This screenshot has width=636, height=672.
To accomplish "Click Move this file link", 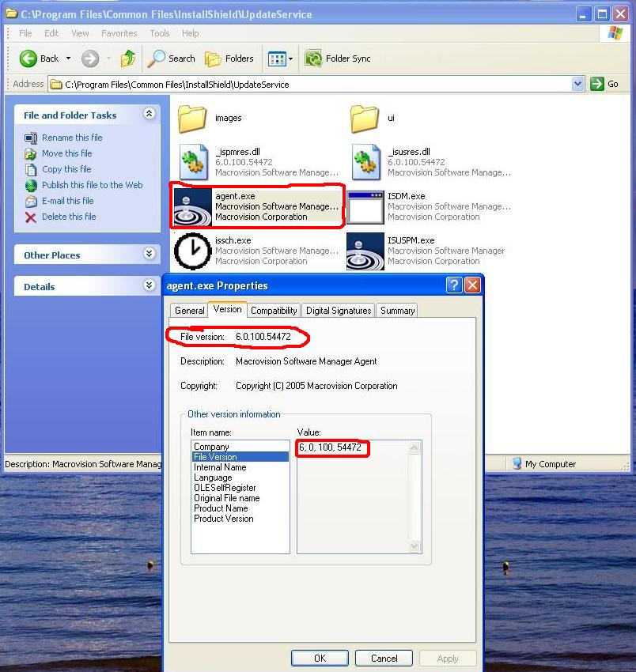I will [67, 153].
